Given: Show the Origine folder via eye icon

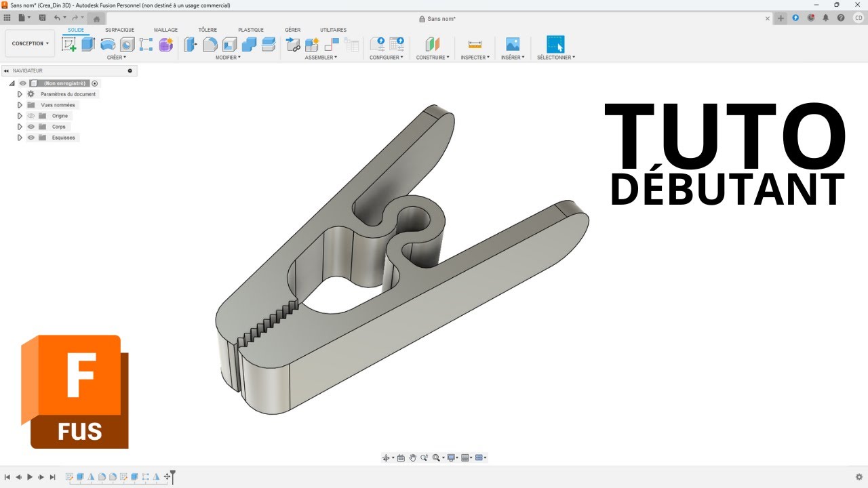Looking at the screenshot, I should tap(31, 116).
